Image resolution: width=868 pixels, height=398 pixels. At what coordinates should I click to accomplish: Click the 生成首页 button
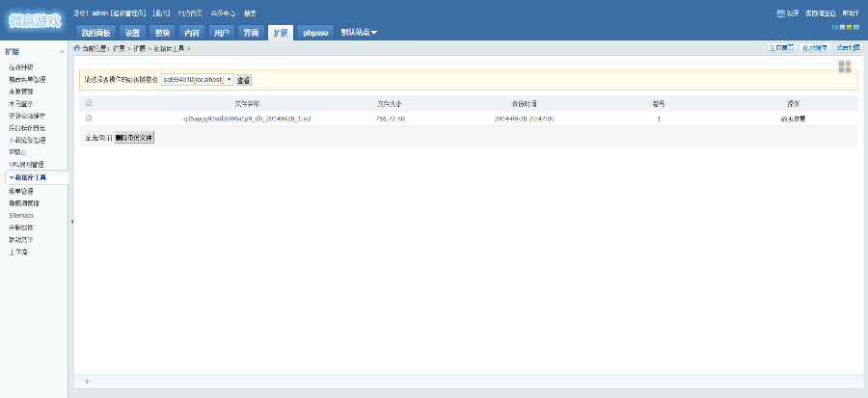click(780, 47)
